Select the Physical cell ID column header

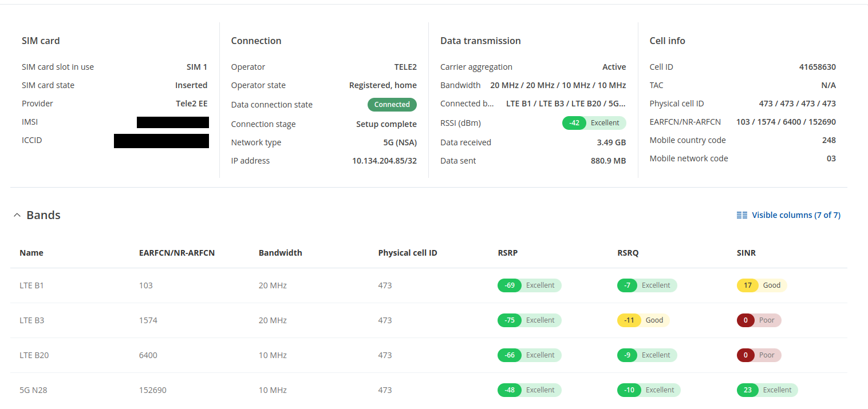coord(408,253)
